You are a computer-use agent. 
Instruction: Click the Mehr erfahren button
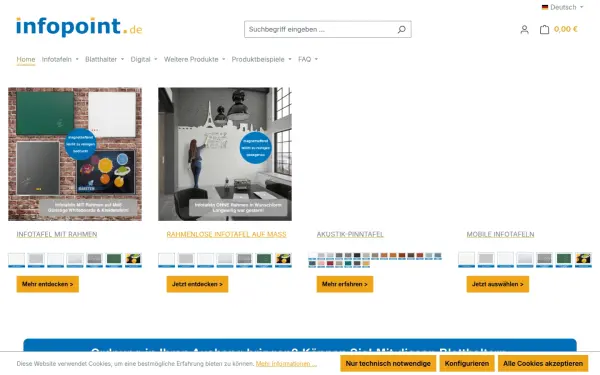(345, 284)
